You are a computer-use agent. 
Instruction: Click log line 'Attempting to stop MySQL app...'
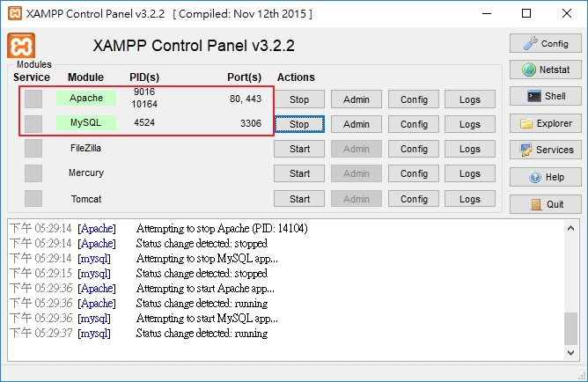point(207,258)
